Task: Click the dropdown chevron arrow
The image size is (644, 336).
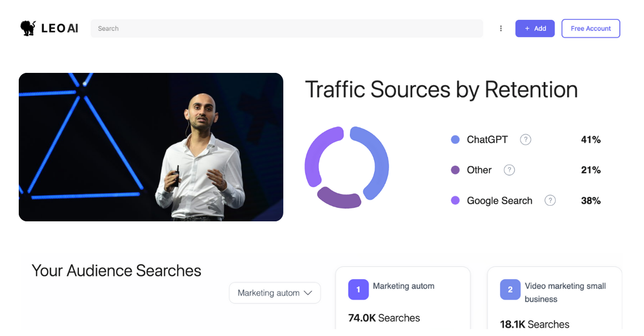Action: coord(308,293)
